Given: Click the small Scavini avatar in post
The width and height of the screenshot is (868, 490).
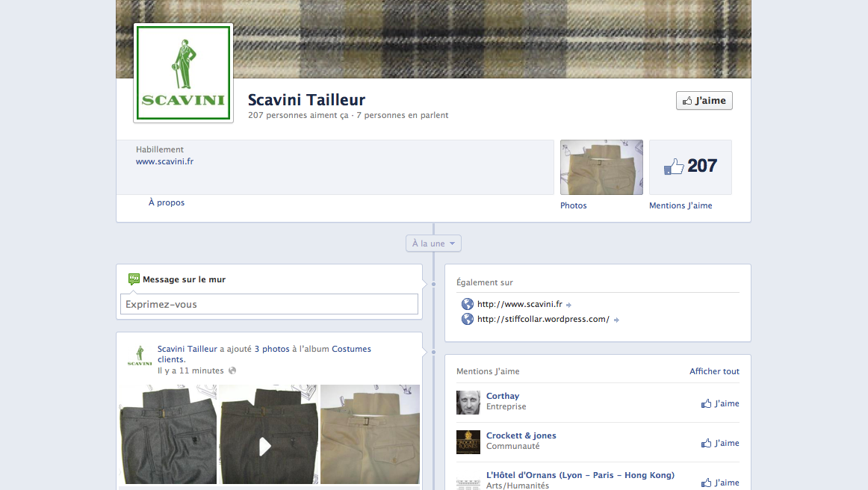Looking at the screenshot, I should [x=139, y=356].
